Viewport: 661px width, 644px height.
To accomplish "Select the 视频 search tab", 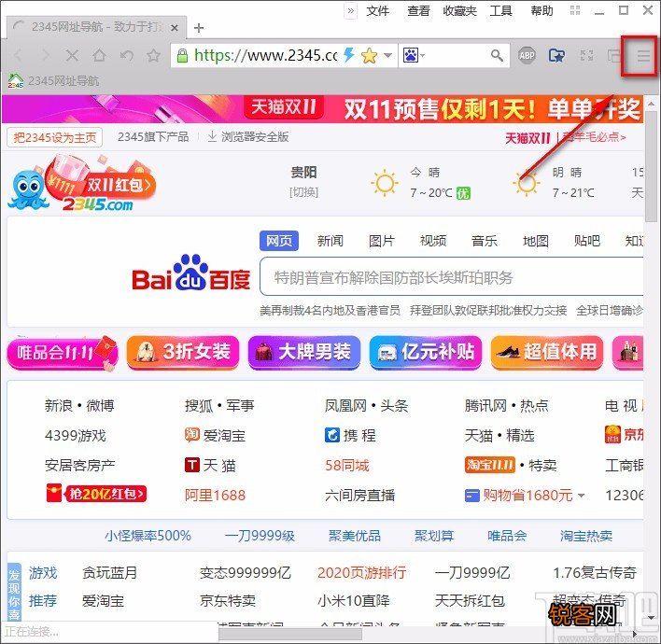I will point(433,241).
